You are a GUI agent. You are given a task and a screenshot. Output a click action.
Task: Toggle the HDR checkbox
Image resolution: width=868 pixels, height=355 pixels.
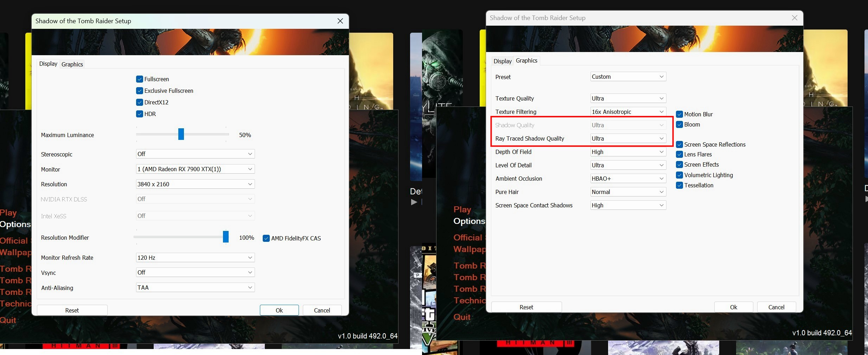click(140, 114)
